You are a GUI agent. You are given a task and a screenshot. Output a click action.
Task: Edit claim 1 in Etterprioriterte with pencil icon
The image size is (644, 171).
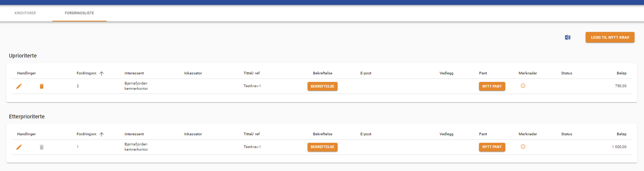click(19, 147)
